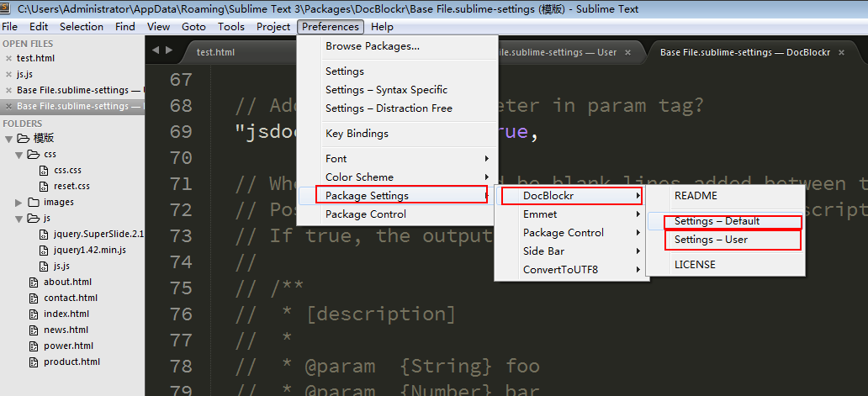The image size is (868, 396).
Task: Click the index.html file icon
Action: coord(34,314)
